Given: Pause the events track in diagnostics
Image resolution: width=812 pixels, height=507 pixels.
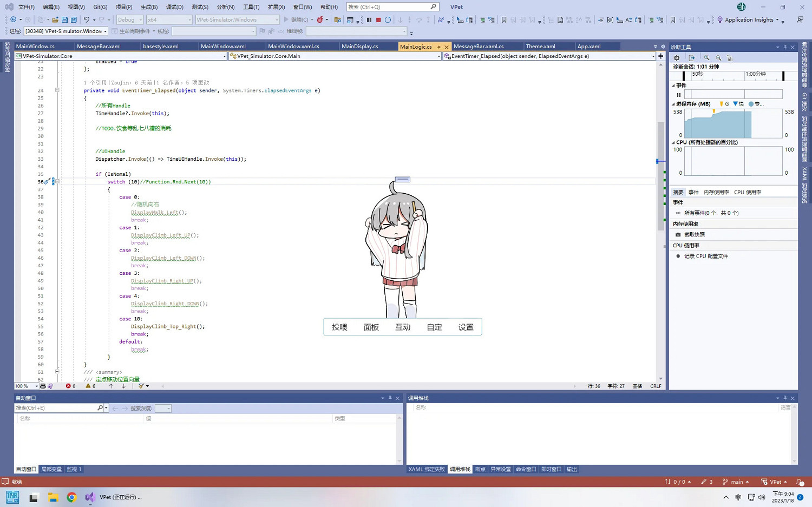Looking at the screenshot, I should coord(678,95).
